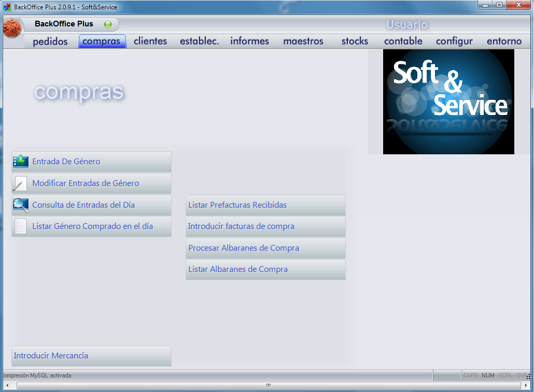Screen dimensions: 534x392
Task: Select the maestros menu item
Action: (x=303, y=41)
